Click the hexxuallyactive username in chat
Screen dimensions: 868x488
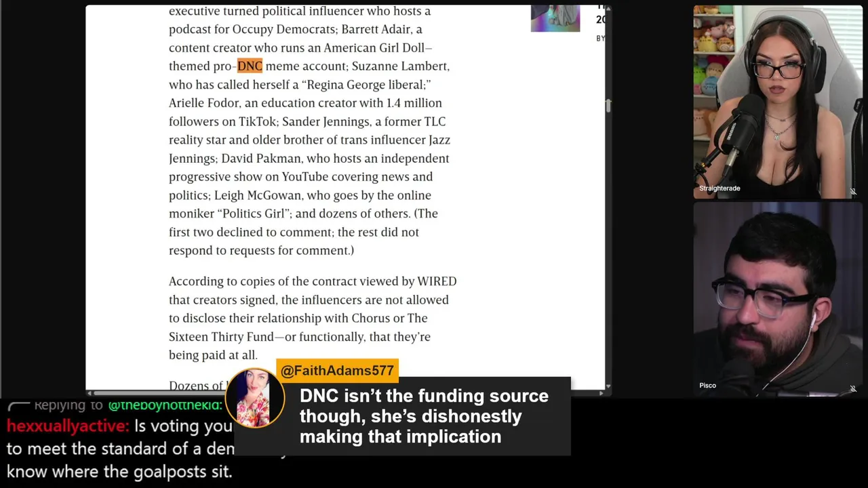click(x=67, y=426)
